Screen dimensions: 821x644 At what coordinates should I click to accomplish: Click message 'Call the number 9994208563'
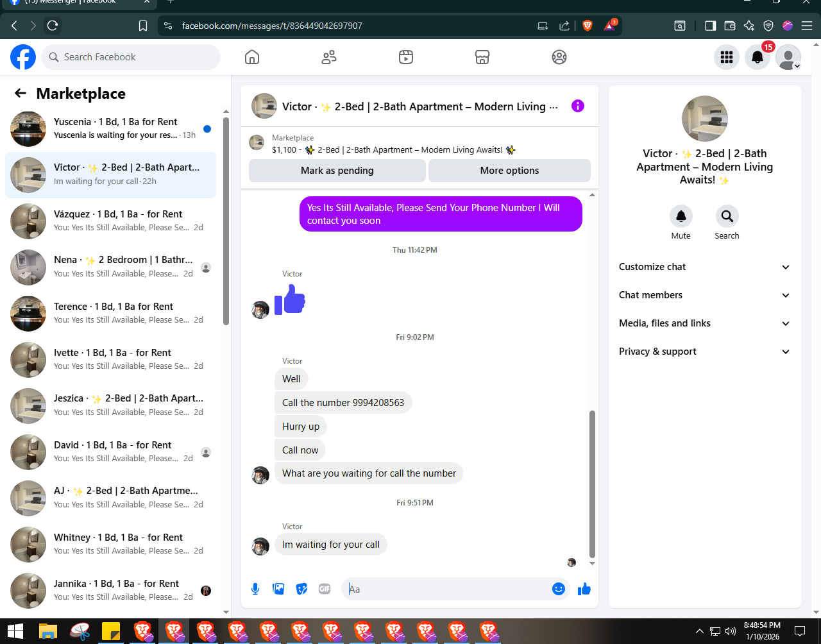[x=343, y=403]
